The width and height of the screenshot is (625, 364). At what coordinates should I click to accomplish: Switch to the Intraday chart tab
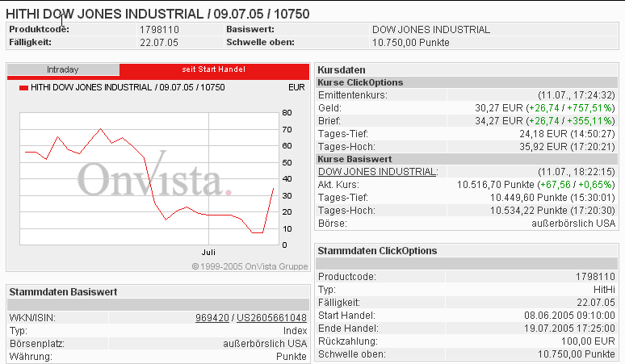(63, 69)
